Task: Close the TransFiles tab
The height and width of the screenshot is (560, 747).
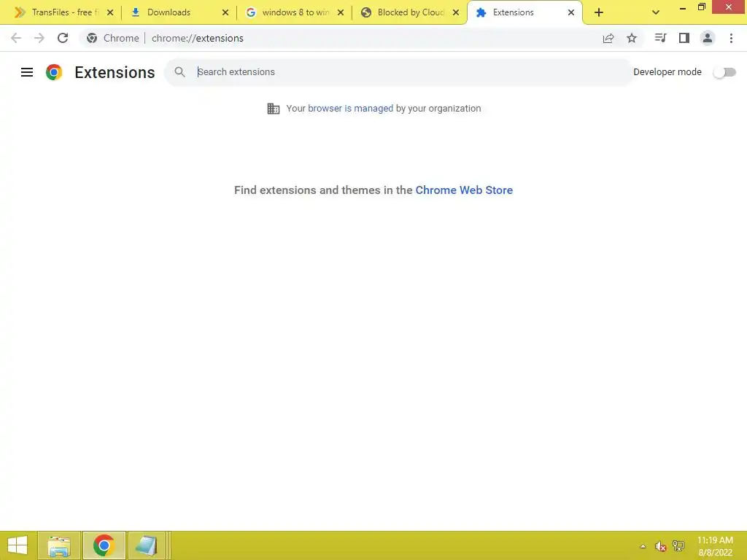Action: 110,12
